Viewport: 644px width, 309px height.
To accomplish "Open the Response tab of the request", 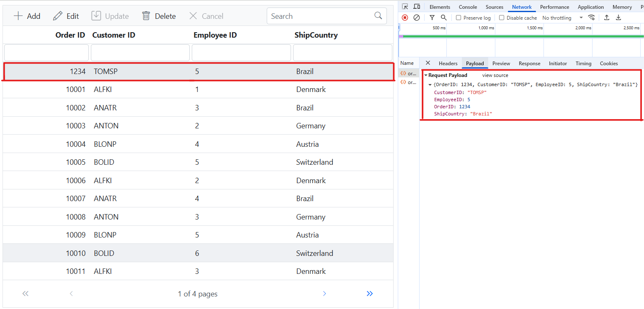I will tap(529, 64).
